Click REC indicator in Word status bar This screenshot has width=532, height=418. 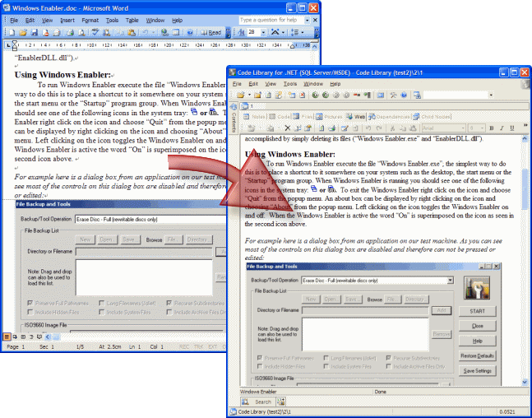(184, 346)
